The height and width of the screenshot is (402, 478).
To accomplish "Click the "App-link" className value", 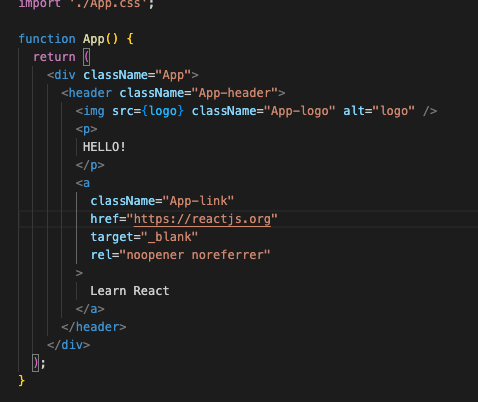I will [x=198, y=201].
